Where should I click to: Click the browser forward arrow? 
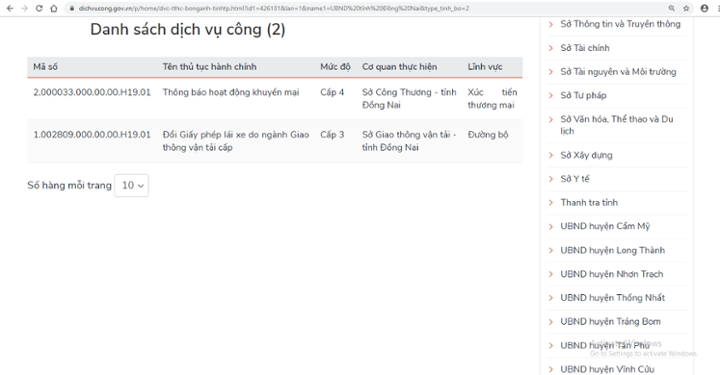pyautogui.click(x=24, y=8)
